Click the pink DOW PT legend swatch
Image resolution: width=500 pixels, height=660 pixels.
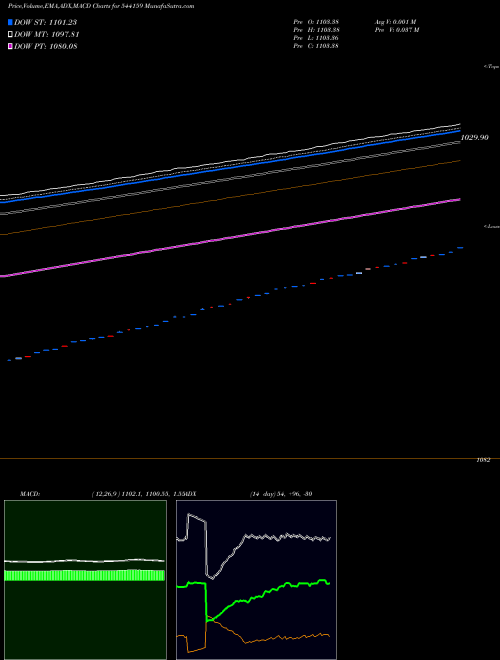tap(10, 46)
